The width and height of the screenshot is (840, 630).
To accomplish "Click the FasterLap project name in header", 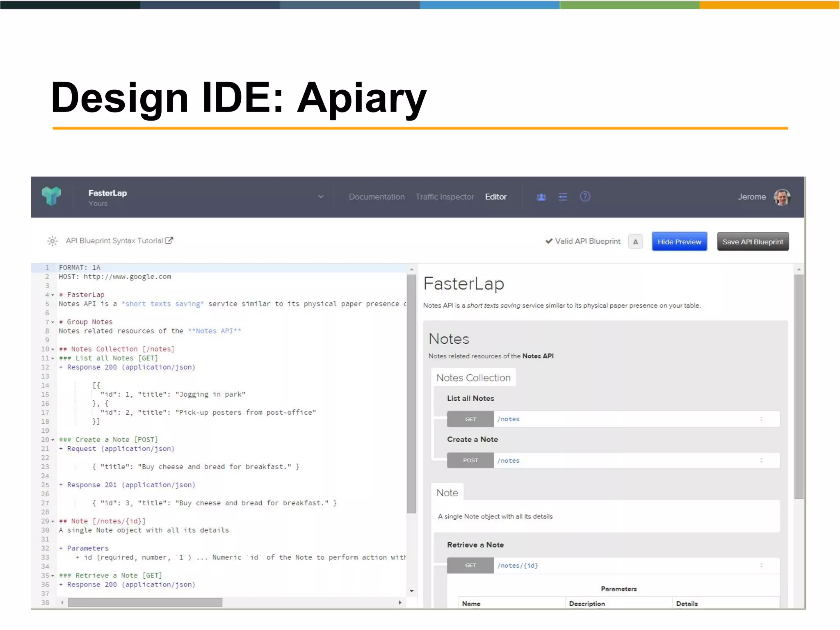I will click(x=107, y=193).
